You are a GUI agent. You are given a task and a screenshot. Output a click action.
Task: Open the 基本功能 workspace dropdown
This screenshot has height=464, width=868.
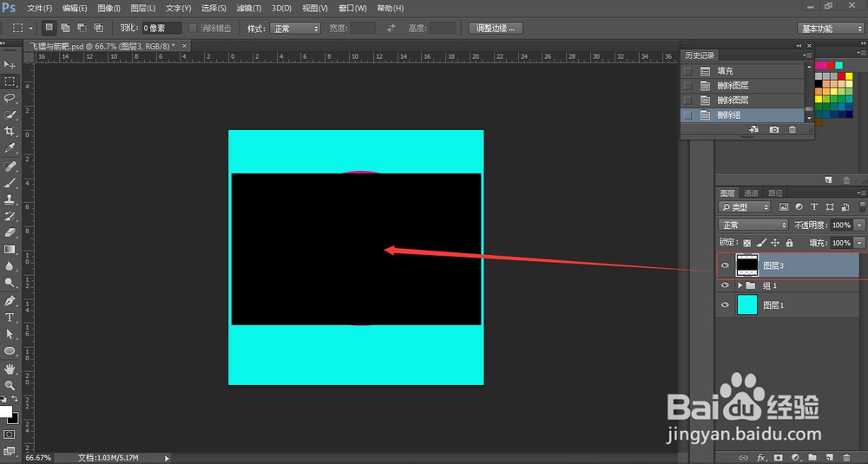832,29
